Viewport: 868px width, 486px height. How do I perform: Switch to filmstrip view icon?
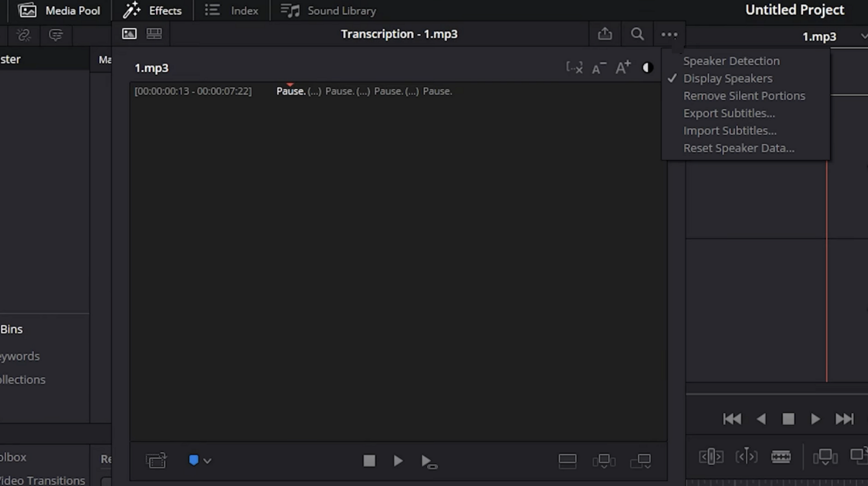tap(154, 34)
